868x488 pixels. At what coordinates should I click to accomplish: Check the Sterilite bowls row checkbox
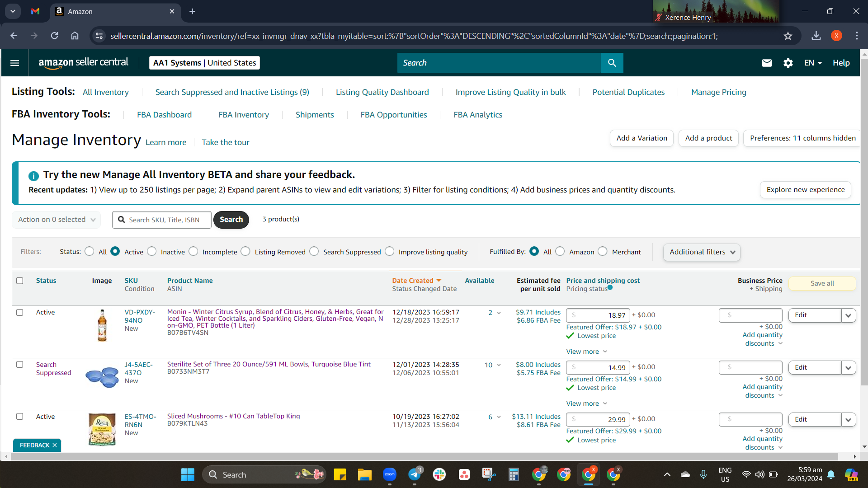pyautogui.click(x=20, y=364)
